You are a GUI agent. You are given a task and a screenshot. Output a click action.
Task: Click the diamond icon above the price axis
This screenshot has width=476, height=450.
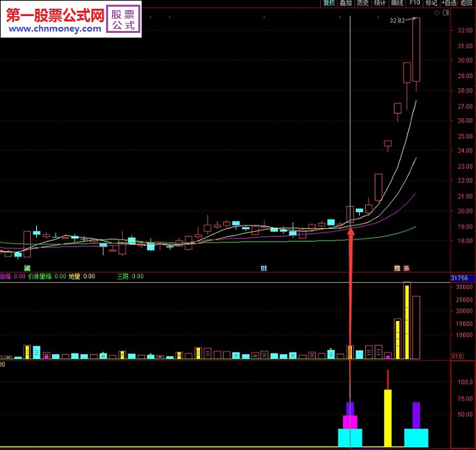[437, 13]
